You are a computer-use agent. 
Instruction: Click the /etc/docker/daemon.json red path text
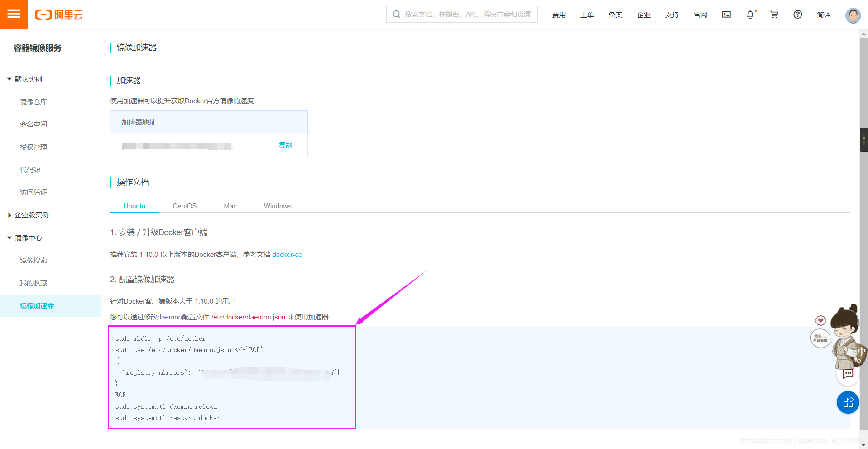pyautogui.click(x=248, y=317)
